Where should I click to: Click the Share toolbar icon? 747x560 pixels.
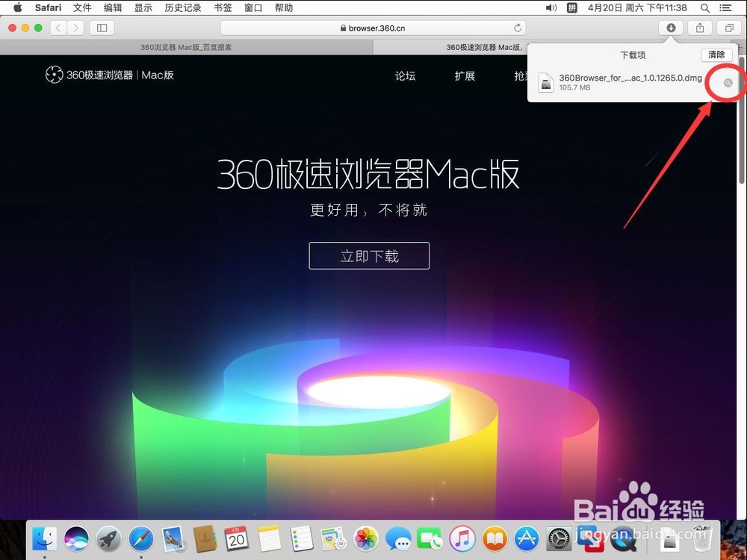coord(700,28)
